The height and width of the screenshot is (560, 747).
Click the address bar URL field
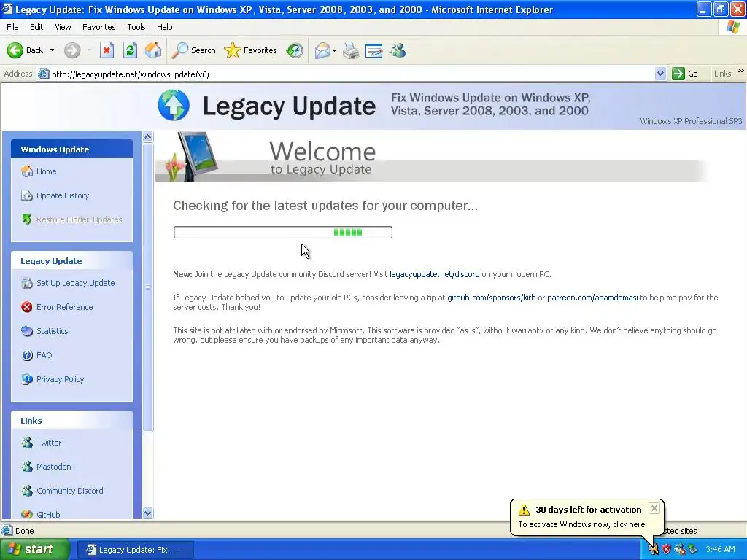(352, 74)
